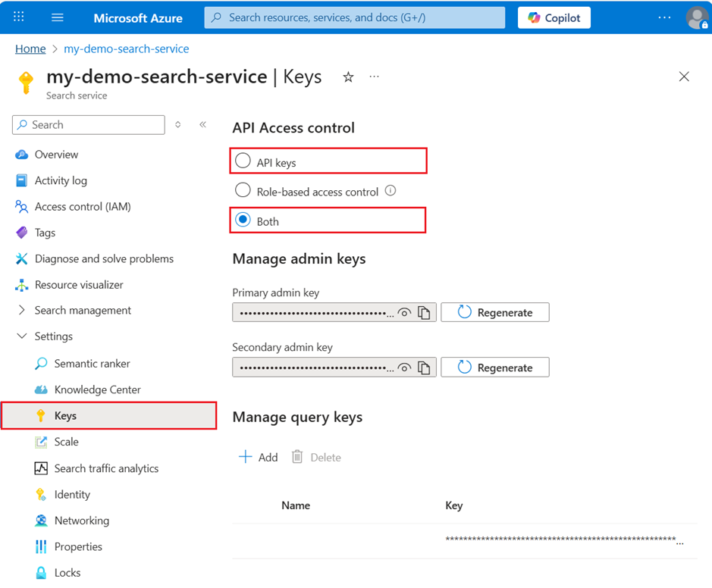Screen dimensions: 712x588
Task: Open the Networking settings page
Action: tap(80, 521)
